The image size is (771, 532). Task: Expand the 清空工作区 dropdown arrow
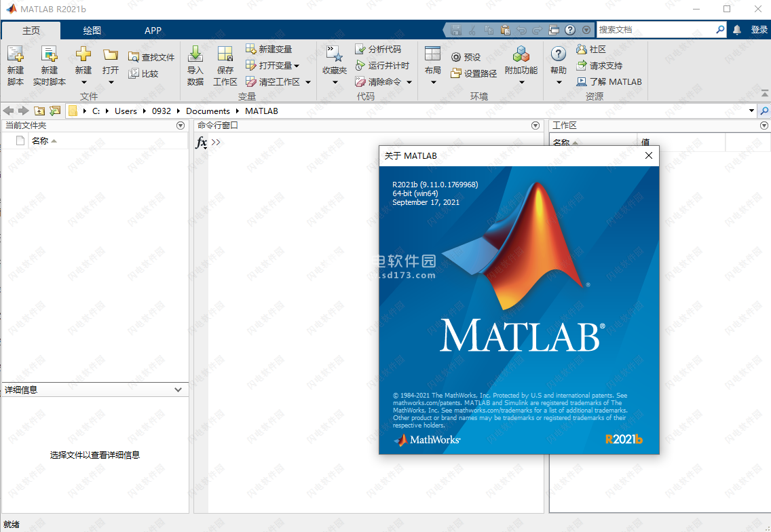[x=308, y=82]
